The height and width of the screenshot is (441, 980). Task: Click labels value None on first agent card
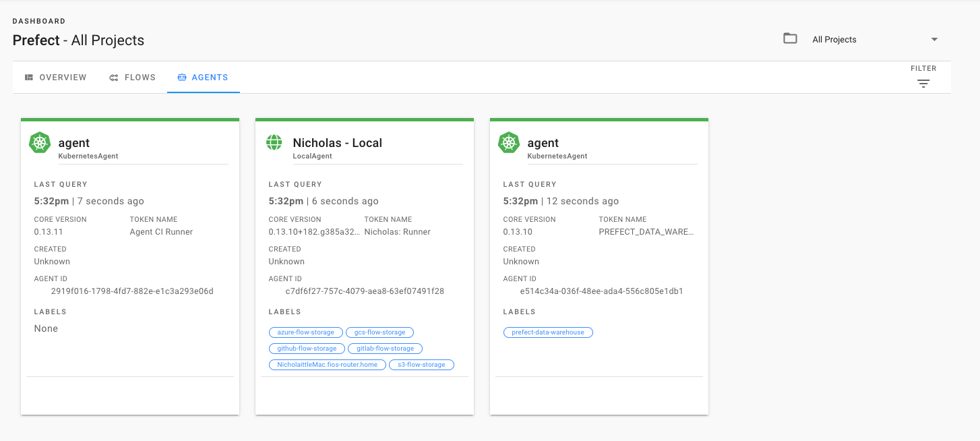coord(46,328)
